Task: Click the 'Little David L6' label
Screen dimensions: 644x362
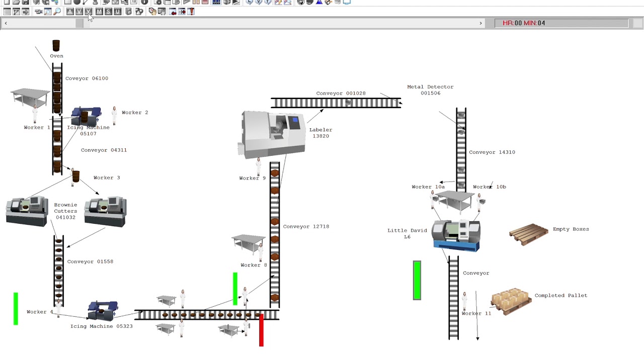Action: click(x=407, y=234)
